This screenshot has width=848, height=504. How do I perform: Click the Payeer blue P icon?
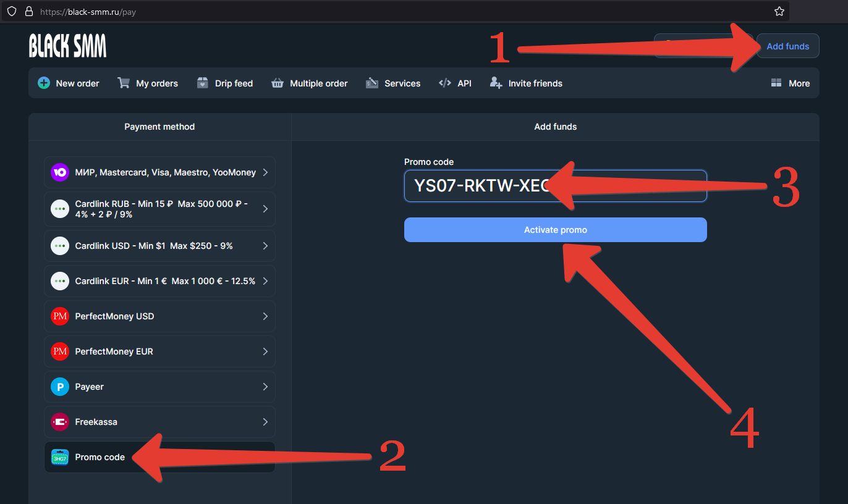tap(60, 387)
